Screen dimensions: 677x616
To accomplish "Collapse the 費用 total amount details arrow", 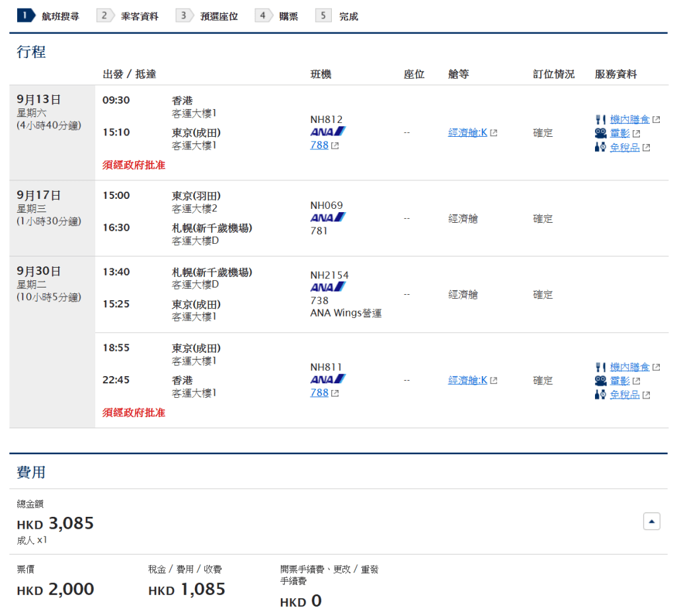I will tap(651, 521).
